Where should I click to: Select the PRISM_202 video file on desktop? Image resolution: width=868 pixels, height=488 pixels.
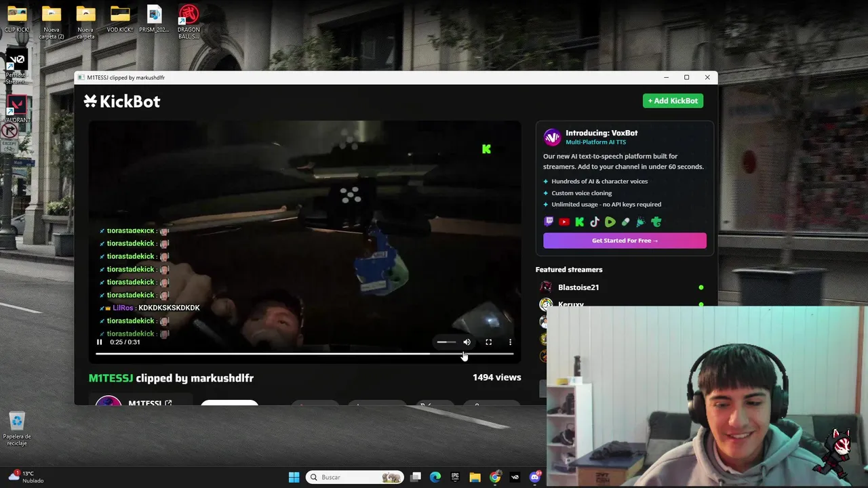point(154,19)
